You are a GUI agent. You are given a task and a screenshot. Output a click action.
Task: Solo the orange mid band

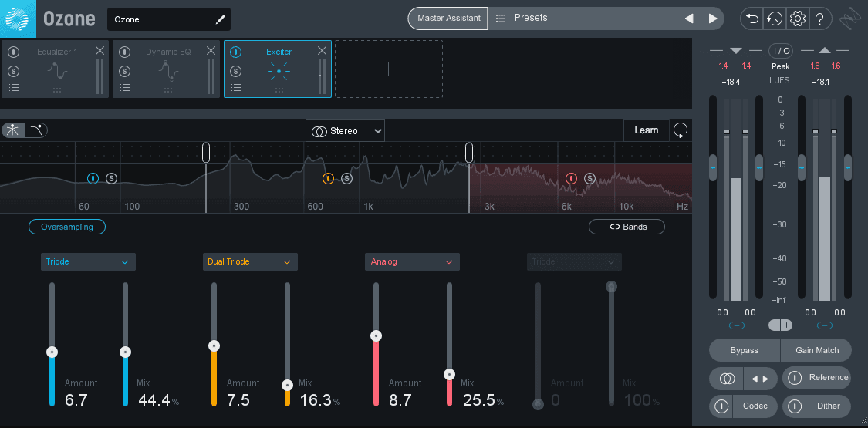click(346, 178)
